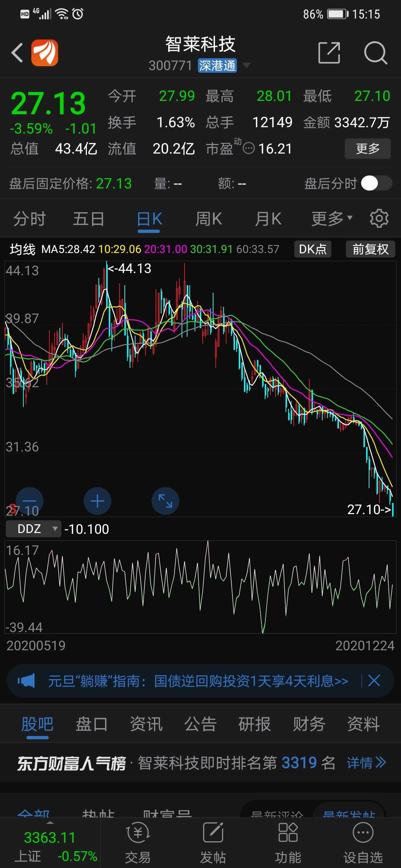Viewport: 401px width, 868px height.
Task: Open the 研报 research reports tab
Action: click(x=254, y=724)
